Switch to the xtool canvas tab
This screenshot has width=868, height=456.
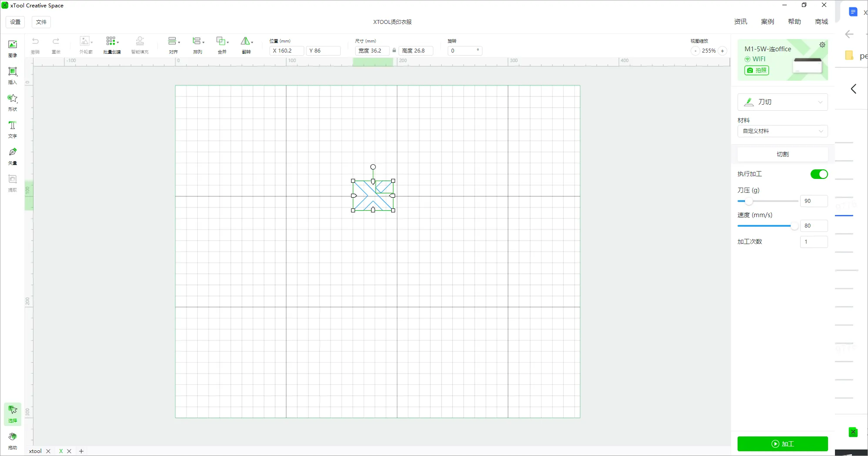35,451
